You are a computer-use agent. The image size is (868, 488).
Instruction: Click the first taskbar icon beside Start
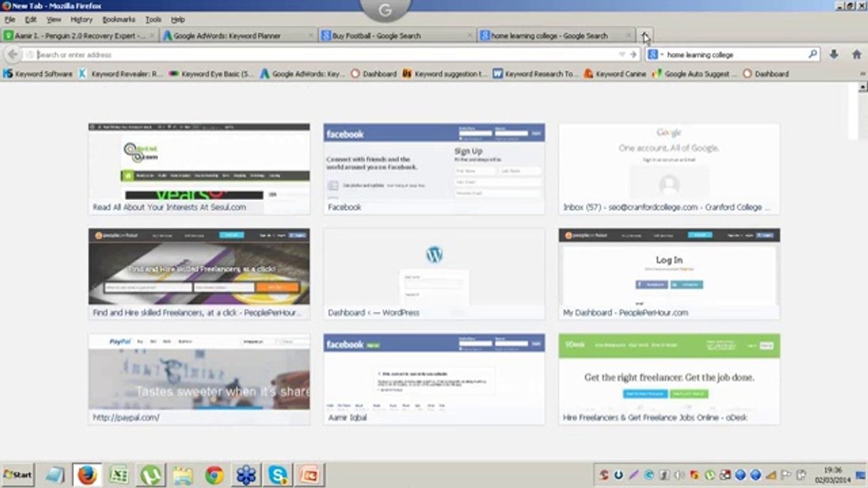(55, 474)
